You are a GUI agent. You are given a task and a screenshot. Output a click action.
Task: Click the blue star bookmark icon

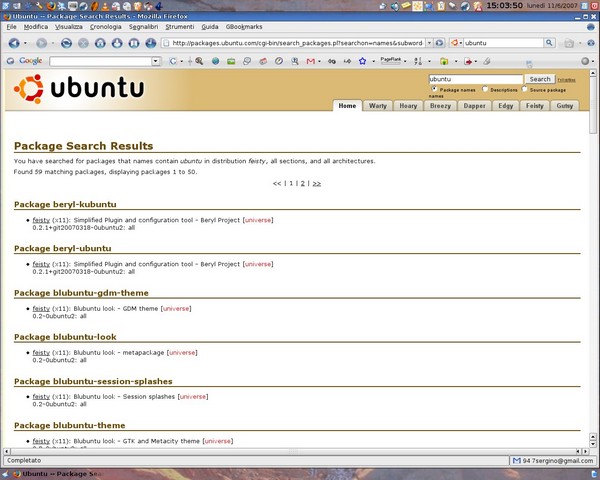[x=362, y=61]
